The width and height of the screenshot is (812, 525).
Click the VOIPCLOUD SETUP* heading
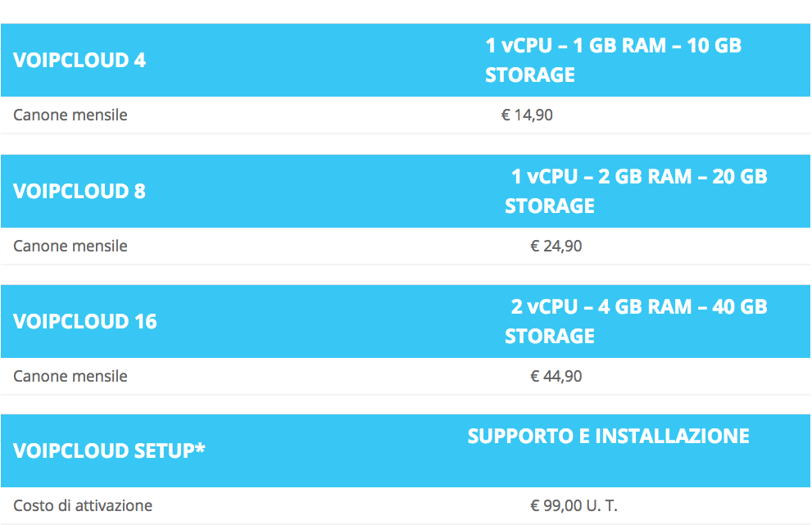tap(108, 450)
